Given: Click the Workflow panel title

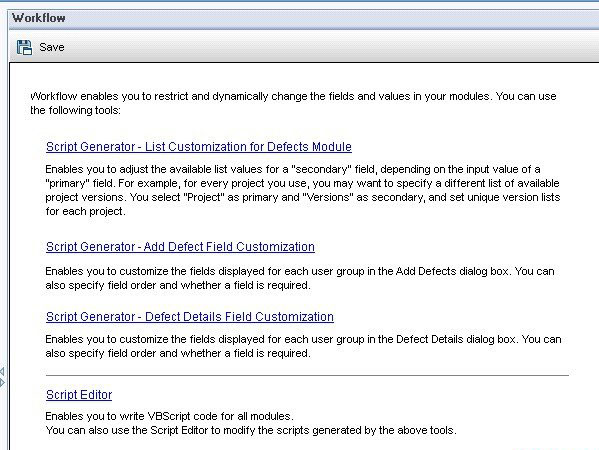Looking at the screenshot, I should (39, 18).
